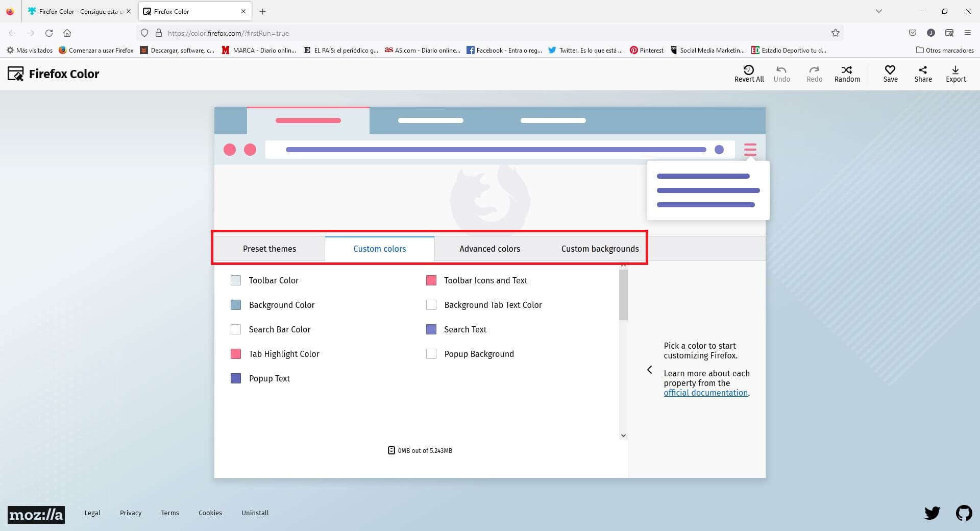Open the Custom backgrounds tab

[600, 249]
